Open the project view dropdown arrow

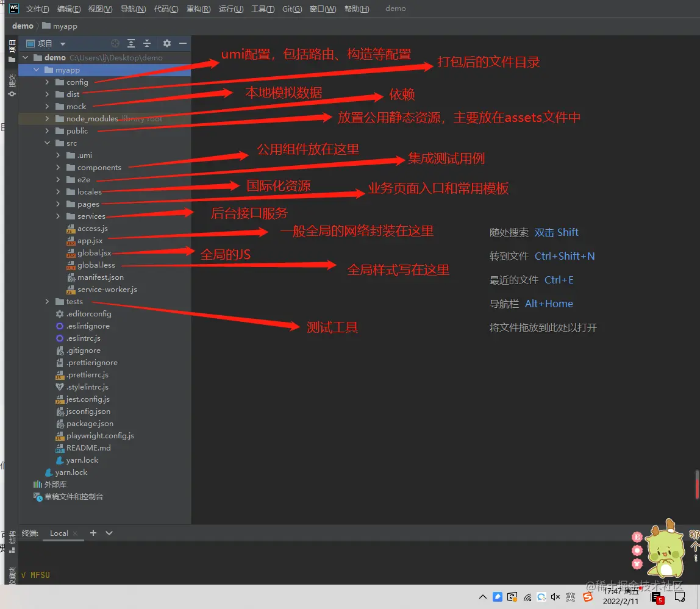62,44
